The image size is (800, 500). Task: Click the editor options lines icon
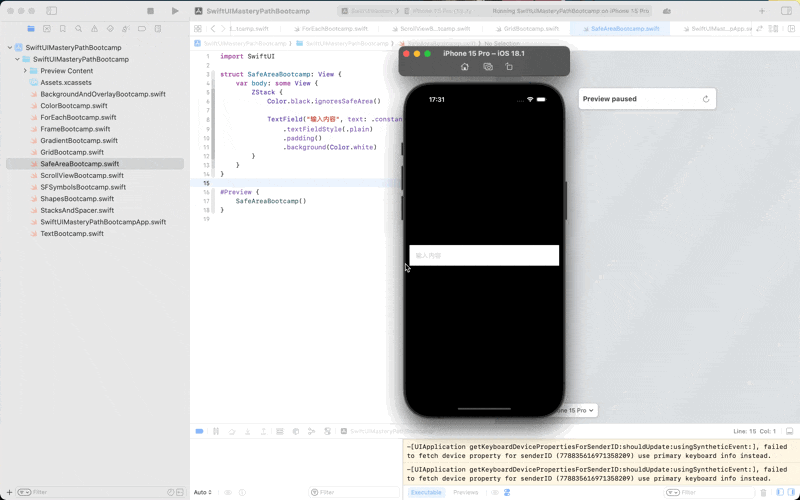(x=773, y=29)
